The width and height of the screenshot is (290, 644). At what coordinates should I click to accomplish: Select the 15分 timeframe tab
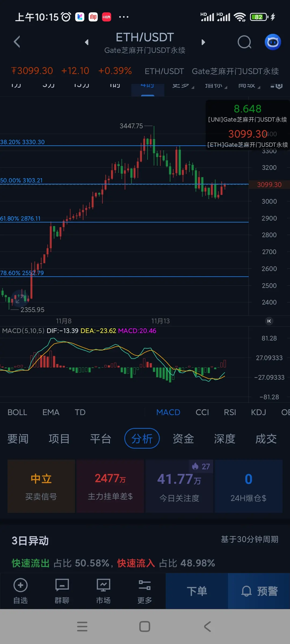[82, 86]
